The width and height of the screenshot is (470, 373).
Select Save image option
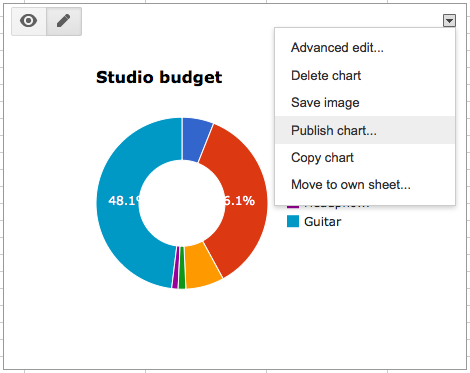(x=325, y=103)
